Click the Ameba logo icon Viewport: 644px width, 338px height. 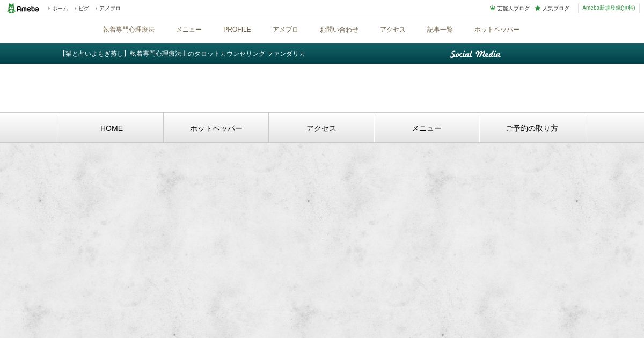pyautogui.click(x=23, y=8)
